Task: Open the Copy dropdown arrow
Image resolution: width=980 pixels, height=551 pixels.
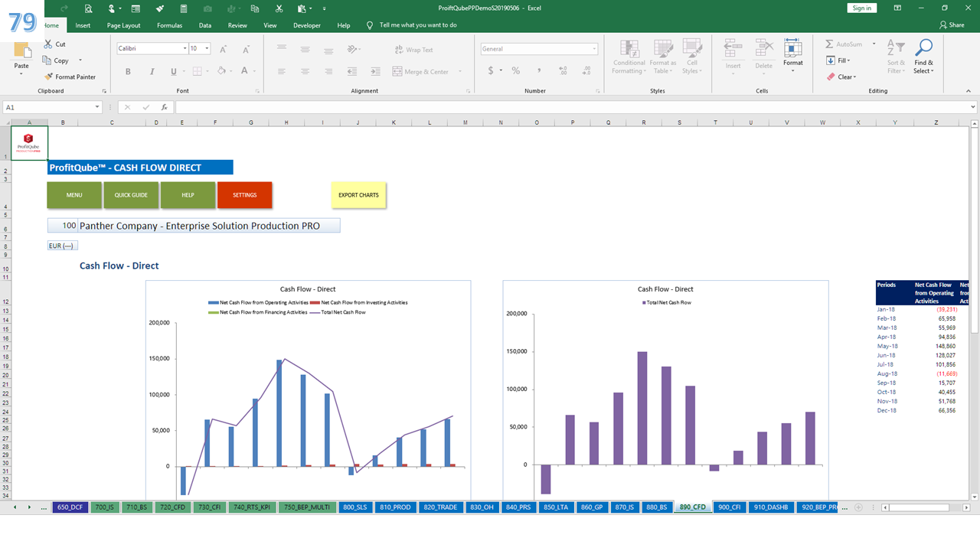Action: pos(80,60)
